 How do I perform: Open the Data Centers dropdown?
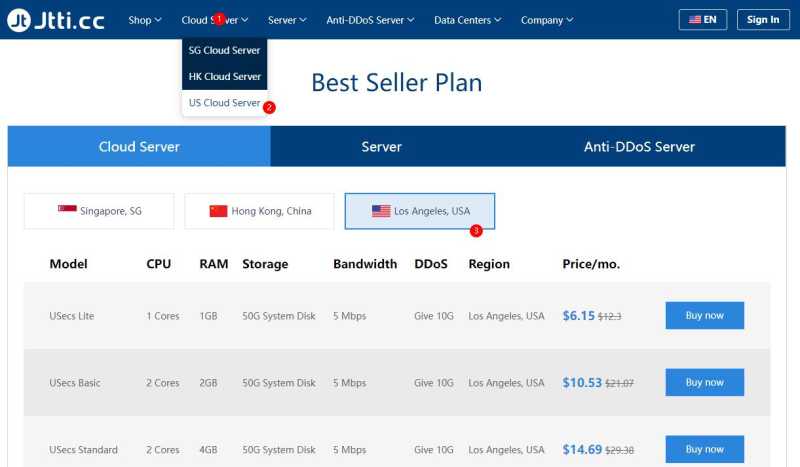[x=468, y=20]
